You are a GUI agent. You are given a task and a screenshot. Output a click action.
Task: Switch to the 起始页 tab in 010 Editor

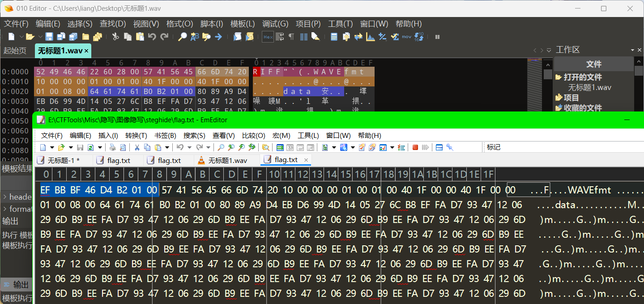[15, 50]
